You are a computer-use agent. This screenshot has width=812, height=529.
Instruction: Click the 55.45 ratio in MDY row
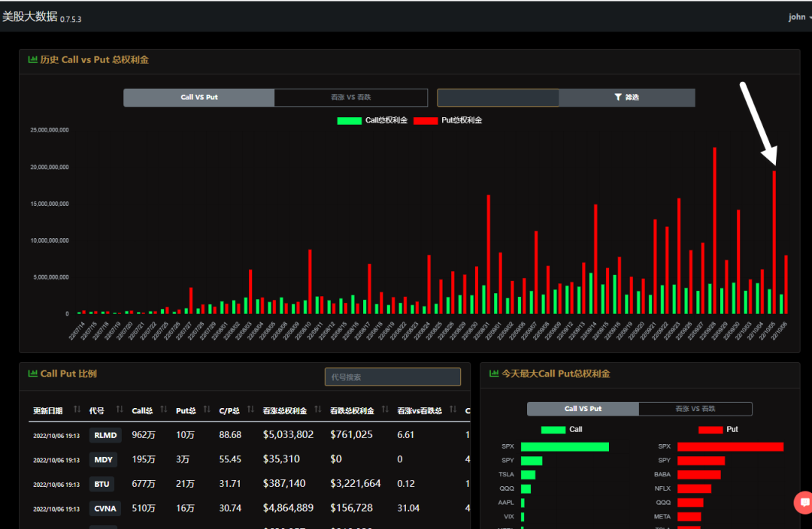pos(230,459)
